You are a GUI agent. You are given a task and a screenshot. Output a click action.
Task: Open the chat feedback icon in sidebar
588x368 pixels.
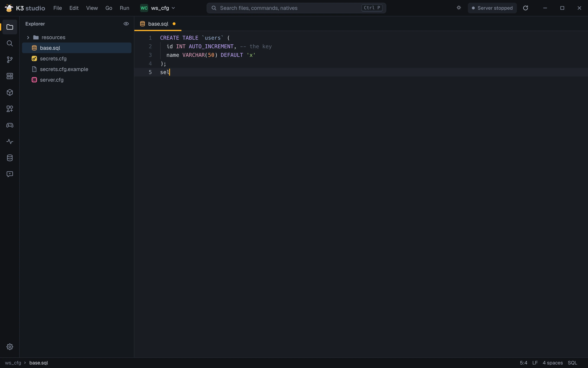pyautogui.click(x=10, y=174)
